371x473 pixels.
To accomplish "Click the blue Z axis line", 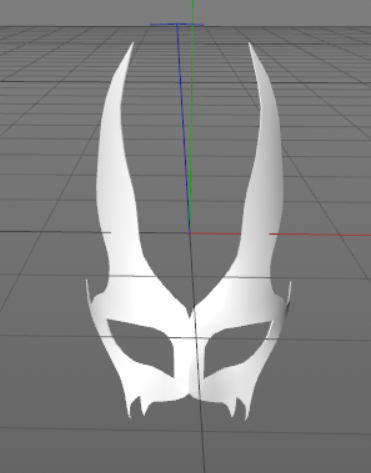I will [183, 127].
